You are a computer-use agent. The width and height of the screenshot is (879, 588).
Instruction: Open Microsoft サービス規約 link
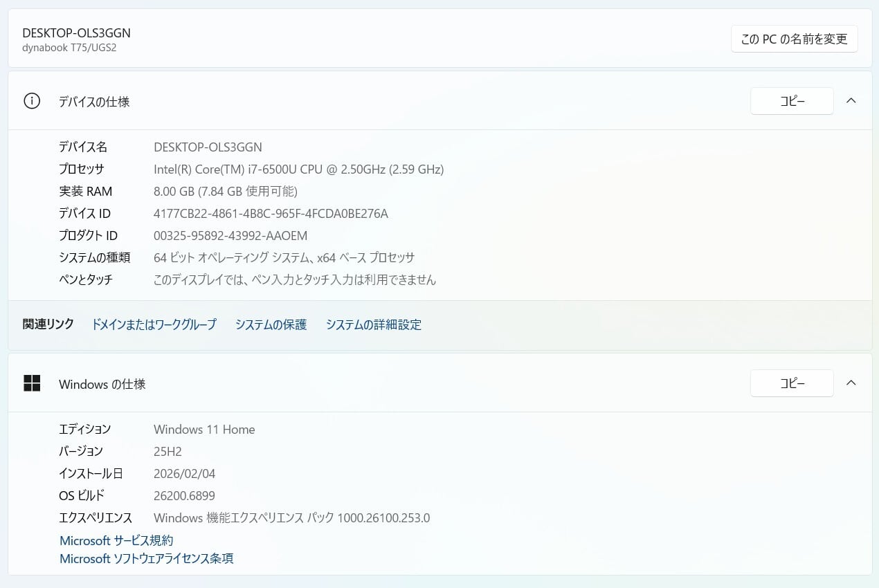(116, 540)
